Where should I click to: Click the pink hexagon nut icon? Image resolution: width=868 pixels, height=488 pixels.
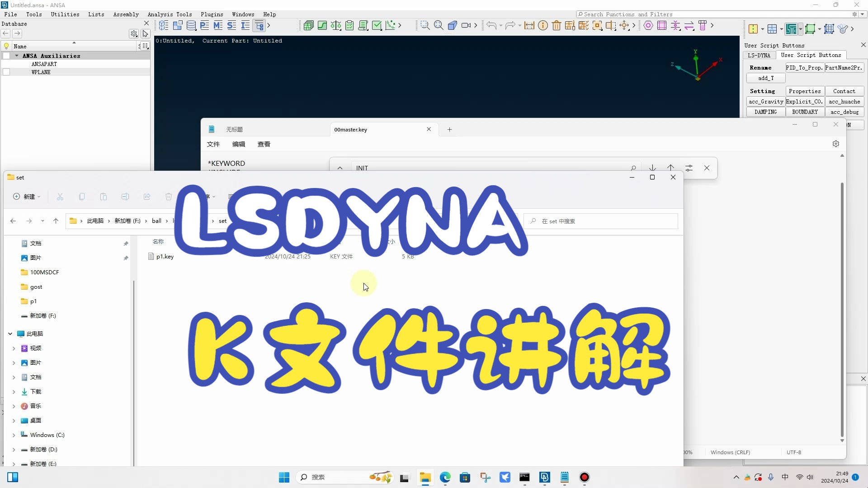tap(648, 25)
